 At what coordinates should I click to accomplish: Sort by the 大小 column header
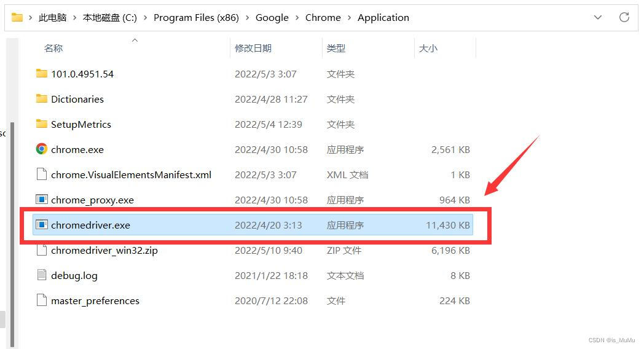click(x=428, y=48)
